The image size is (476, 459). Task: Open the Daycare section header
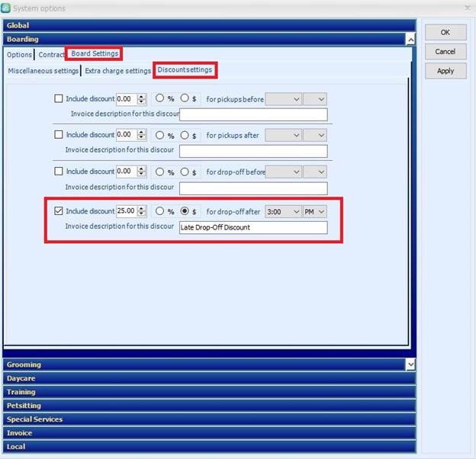[x=209, y=378]
